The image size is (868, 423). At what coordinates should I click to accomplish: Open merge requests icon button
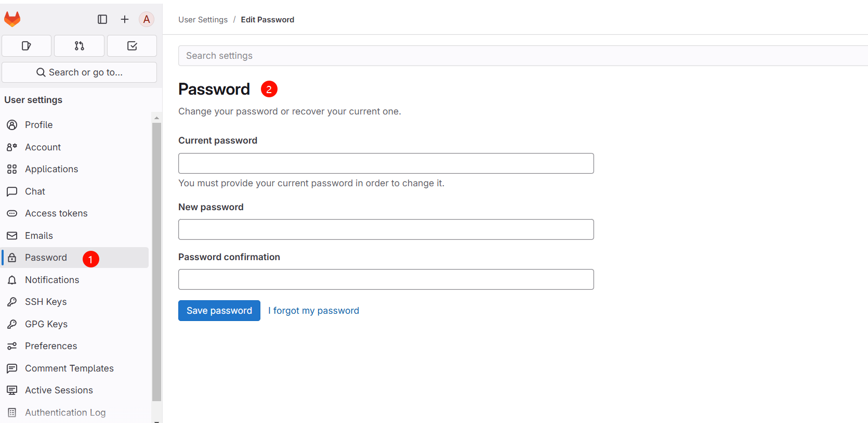(x=79, y=46)
